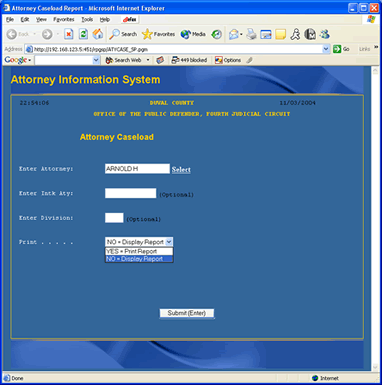Click the Done status bar text
The image size is (382, 385).
17,378
